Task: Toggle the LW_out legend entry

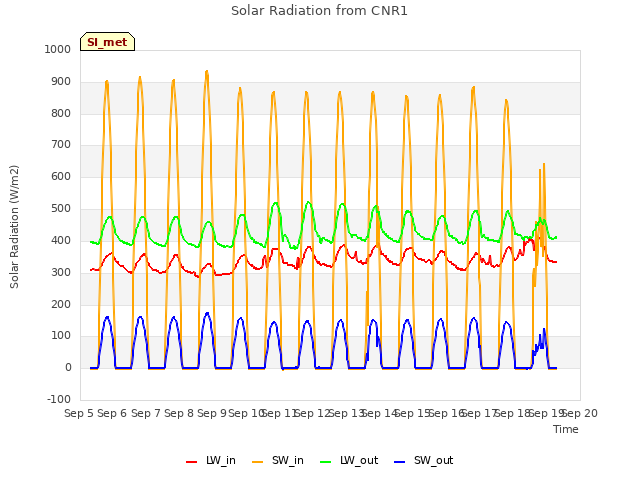Action: [349, 460]
